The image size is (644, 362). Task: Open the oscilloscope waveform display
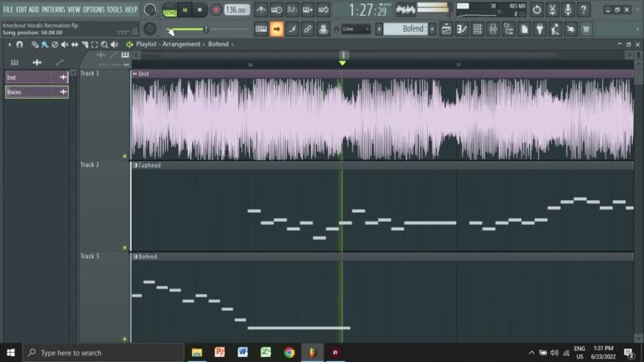coord(405,9)
